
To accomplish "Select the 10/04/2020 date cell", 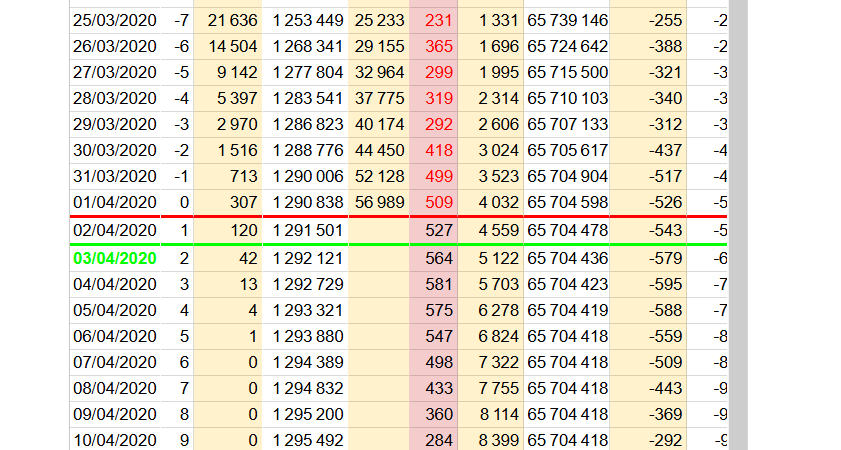I will (116, 439).
